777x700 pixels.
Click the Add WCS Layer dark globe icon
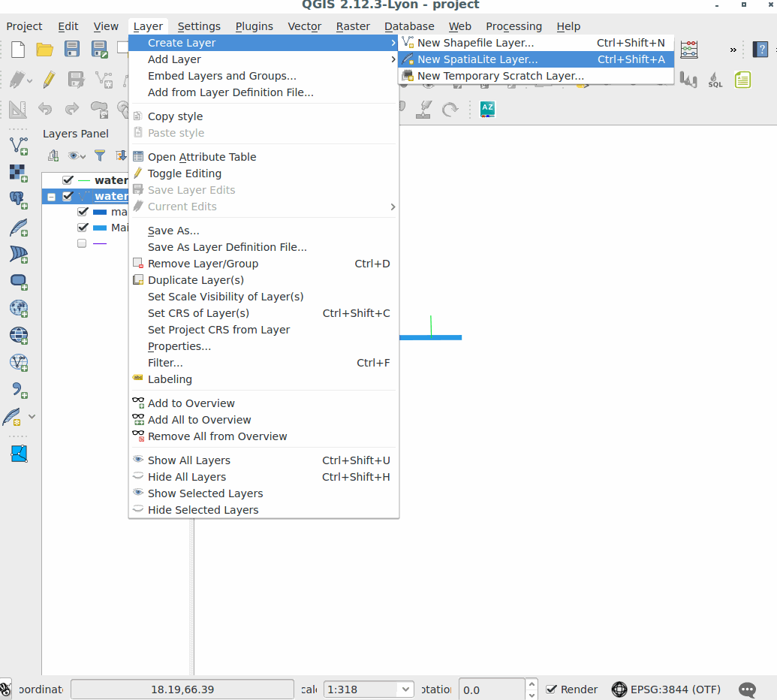[19, 336]
